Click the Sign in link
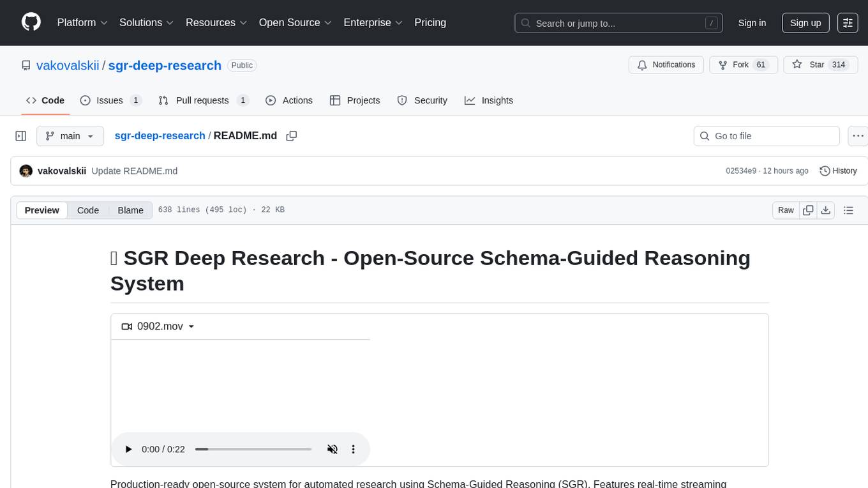This screenshot has width=868, height=488. (752, 23)
